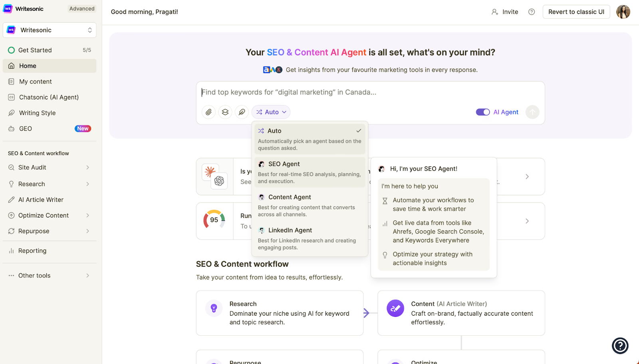Select the LinkedIn Agent option
The height and width of the screenshot is (364, 639).
(310, 238)
